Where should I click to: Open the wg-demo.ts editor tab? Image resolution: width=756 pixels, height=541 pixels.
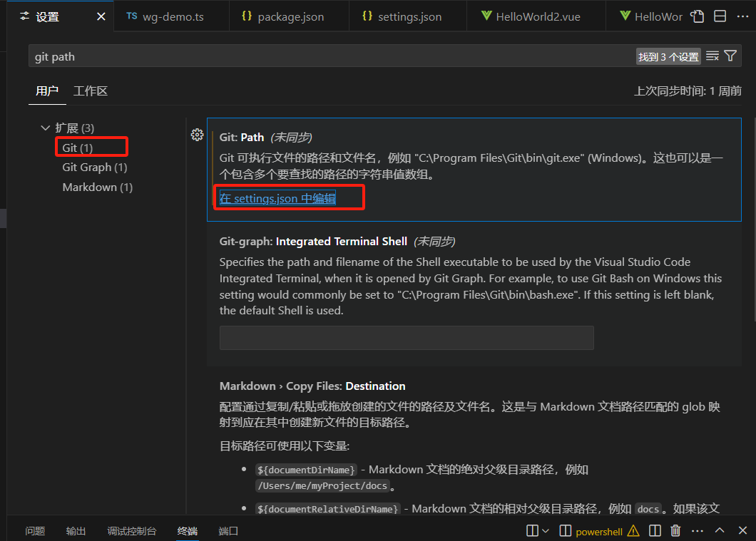click(171, 17)
